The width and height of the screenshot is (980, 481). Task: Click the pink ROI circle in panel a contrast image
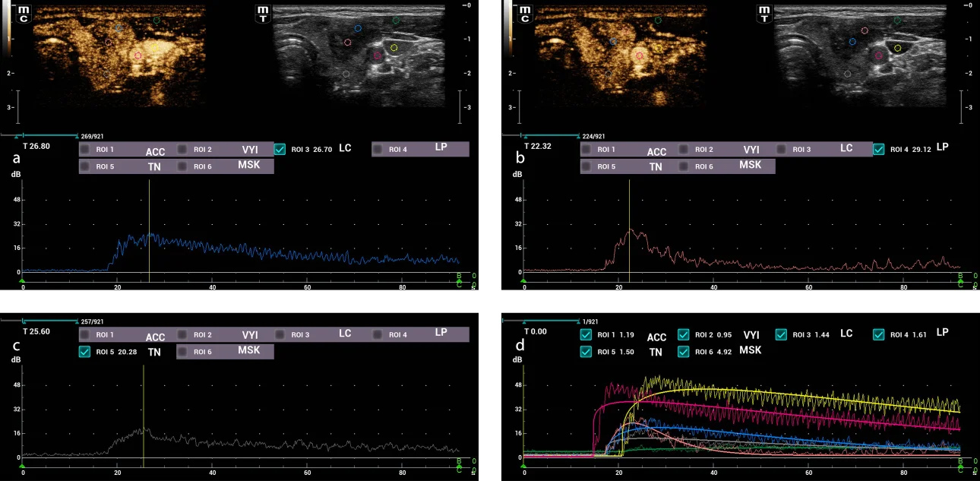tap(138, 55)
